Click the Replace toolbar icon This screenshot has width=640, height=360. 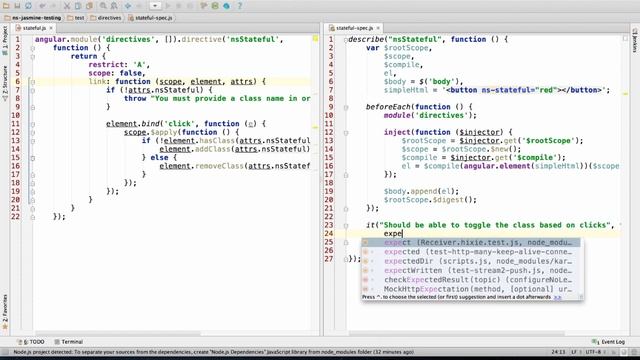tap(114, 6)
